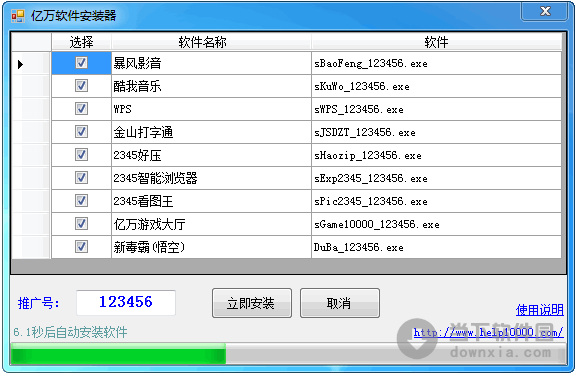Viewport: 577px width, 376px height.
Task: Select the WPS name cell
Action: coord(211,109)
